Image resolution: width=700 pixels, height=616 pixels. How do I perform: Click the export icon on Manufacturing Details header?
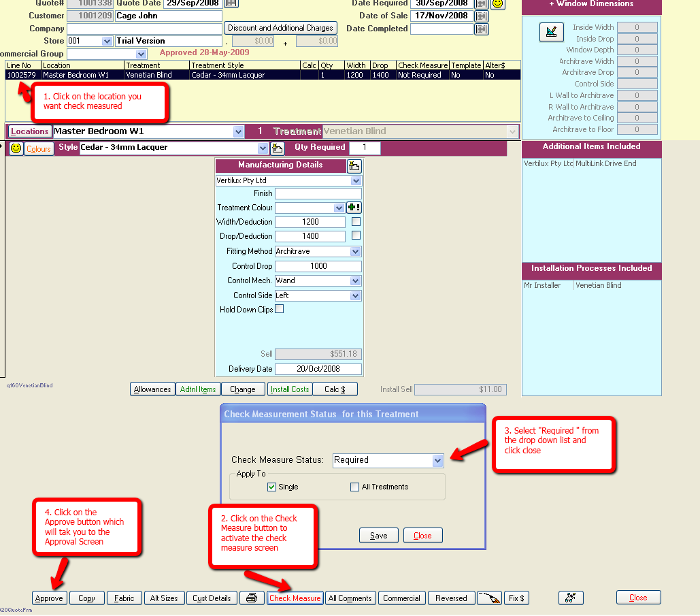pos(354,165)
